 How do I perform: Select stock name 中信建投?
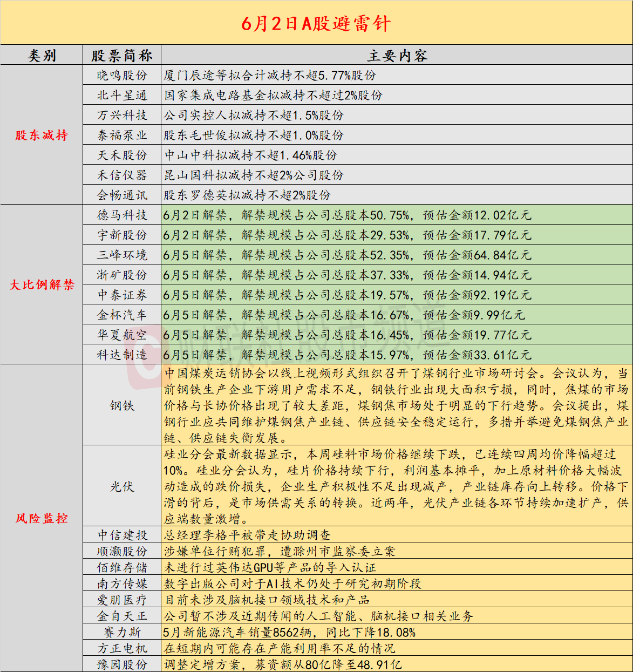[x=122, y=535]
